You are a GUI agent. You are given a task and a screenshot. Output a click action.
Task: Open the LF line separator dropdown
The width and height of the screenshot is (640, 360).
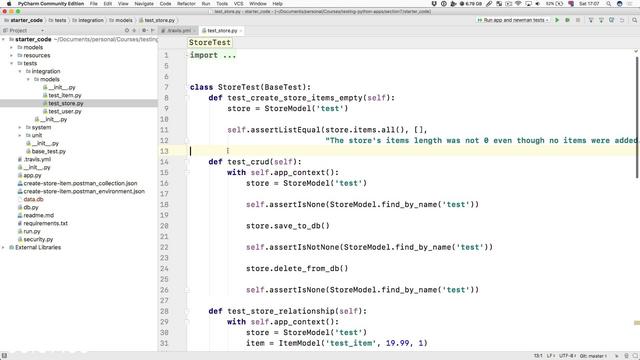550,356
